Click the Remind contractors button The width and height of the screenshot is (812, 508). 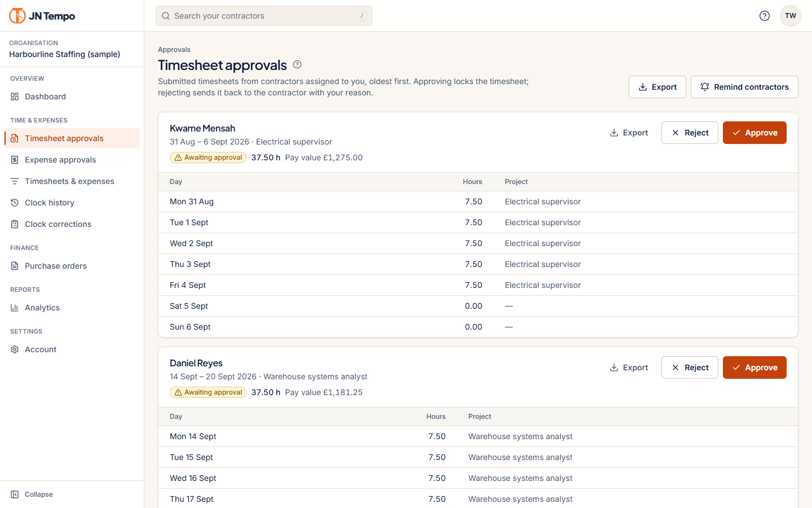(744, 87)
